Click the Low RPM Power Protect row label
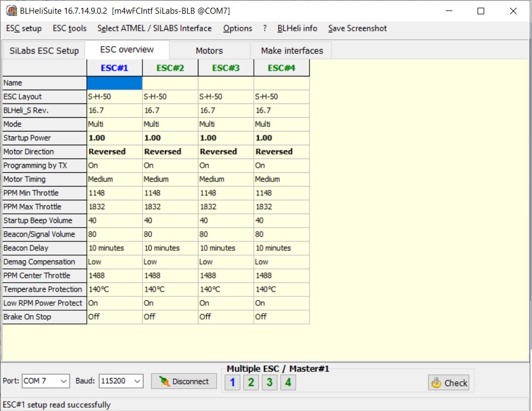Screen dimensions: 532x411 point(45,303)
